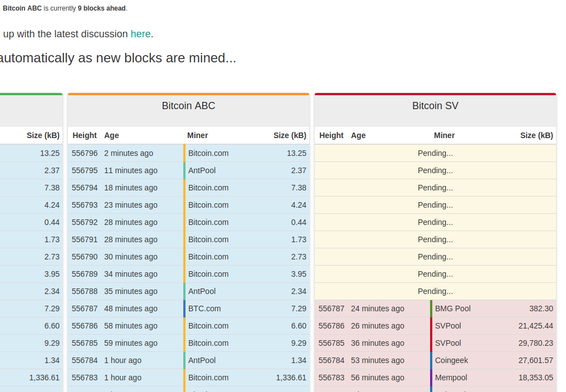The height and width of the screenshot is (392, 566).
Task: Click '23 minutes ago' age cell
Action: (131, 205)
